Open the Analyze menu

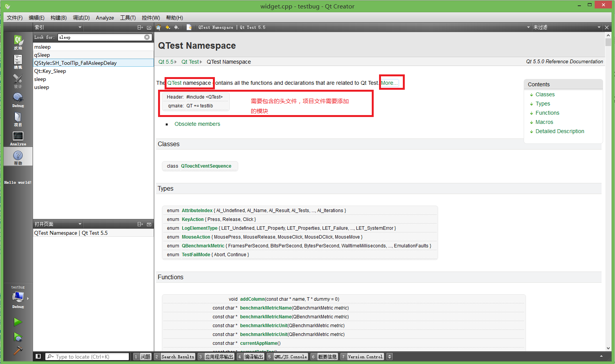[105, 18]
